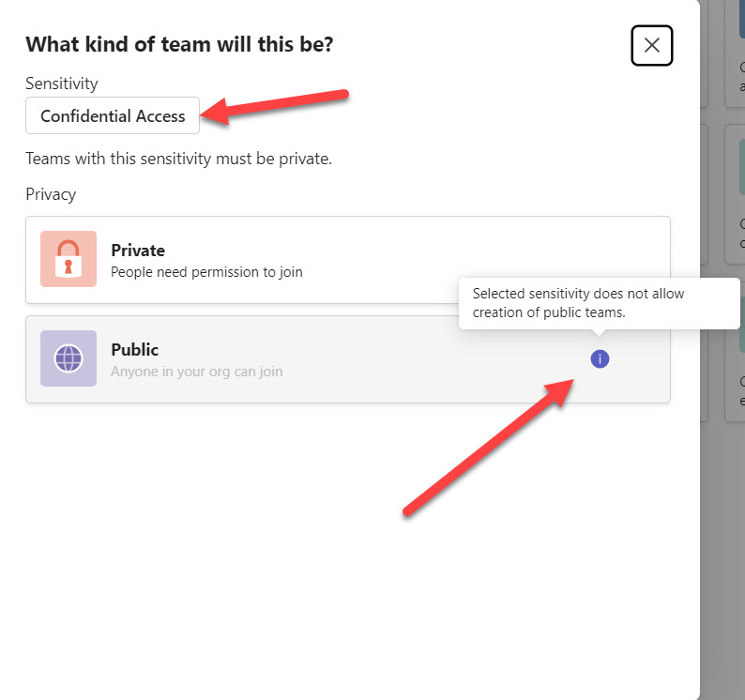Click the Public globe icon
The image size is (745, 700).
[68, 358]
